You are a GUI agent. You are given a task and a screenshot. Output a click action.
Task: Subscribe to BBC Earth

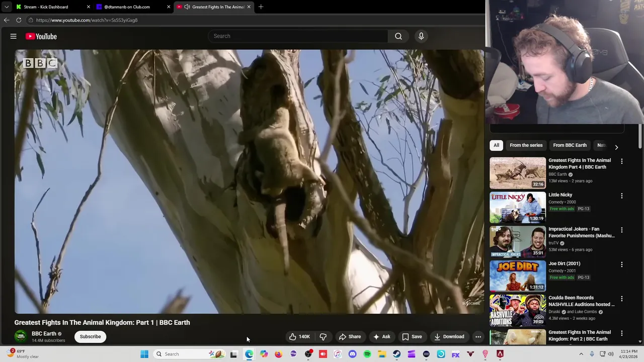pos(90,336)
